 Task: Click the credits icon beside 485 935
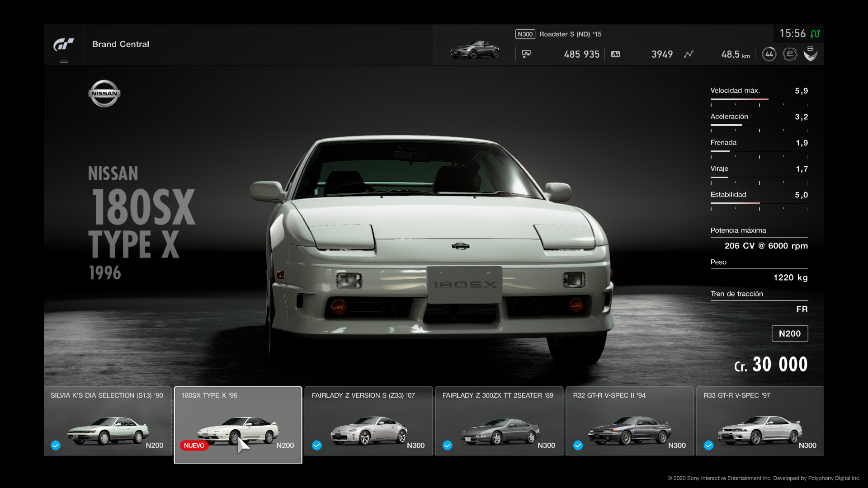coord(526,54)
